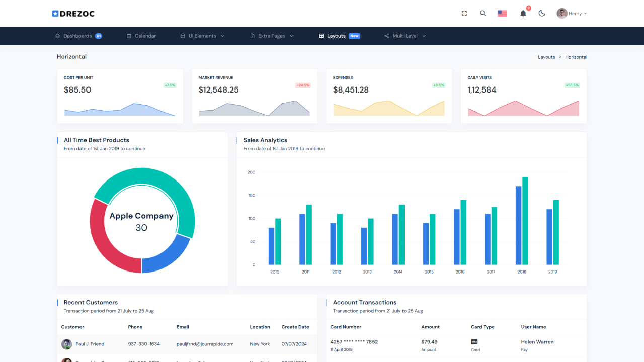
Task: Open the Calendar menu item
Action: pos(141,36)
